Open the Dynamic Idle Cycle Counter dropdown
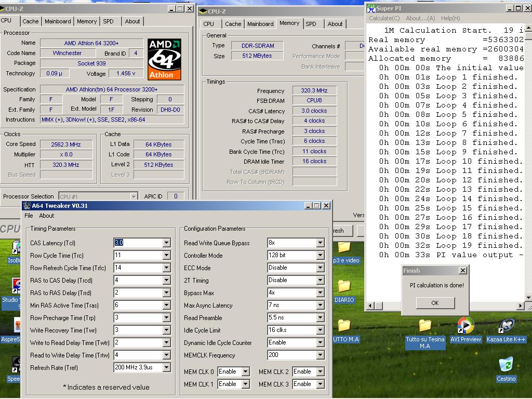Viewport: 532px width, 399px height. tap(320, 343)
